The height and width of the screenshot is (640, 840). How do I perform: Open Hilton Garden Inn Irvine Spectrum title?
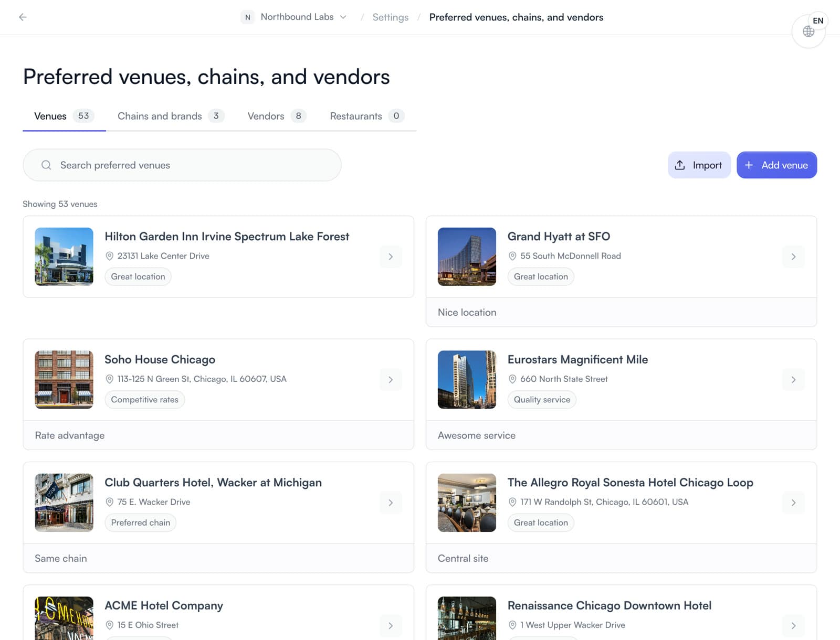227,237
